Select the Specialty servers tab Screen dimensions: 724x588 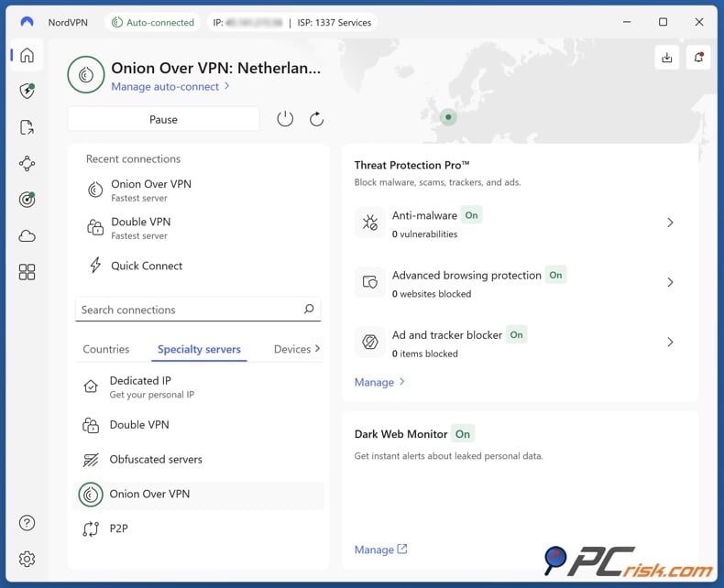tap(199, 349)
